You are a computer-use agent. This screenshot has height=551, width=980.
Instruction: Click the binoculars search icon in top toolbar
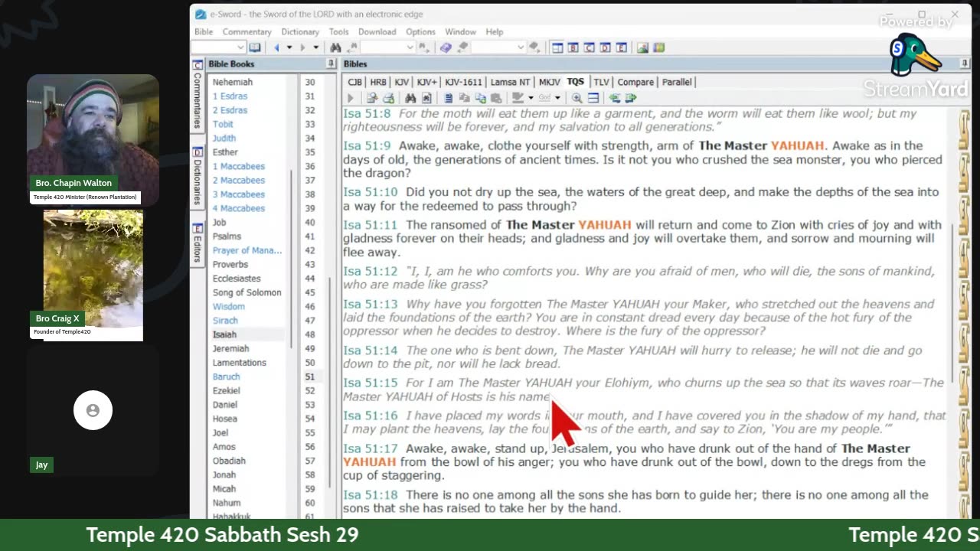coord(335,47)
